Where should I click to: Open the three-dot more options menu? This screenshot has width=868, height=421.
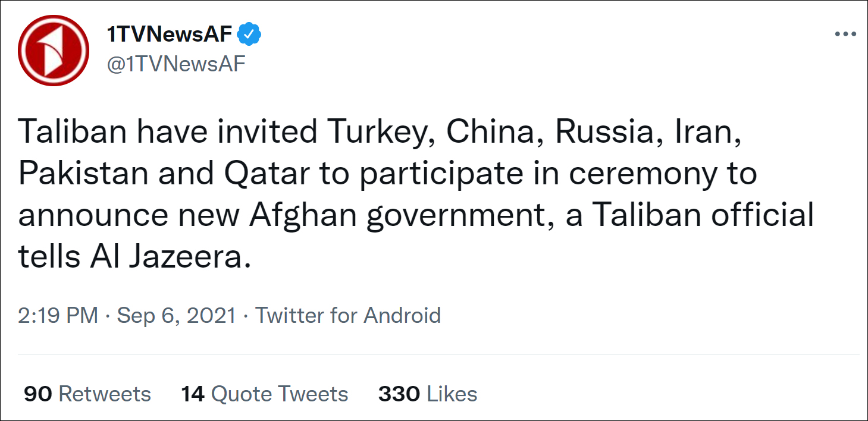coord(845,34)
